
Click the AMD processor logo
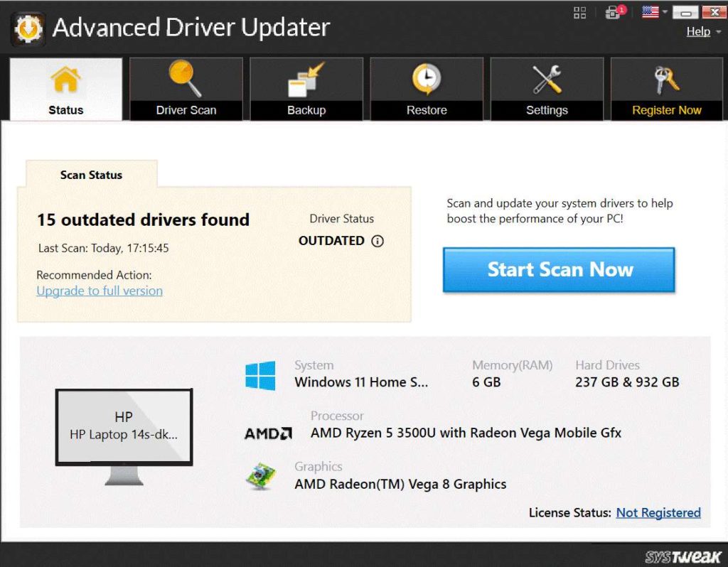[x=268, y=433]
